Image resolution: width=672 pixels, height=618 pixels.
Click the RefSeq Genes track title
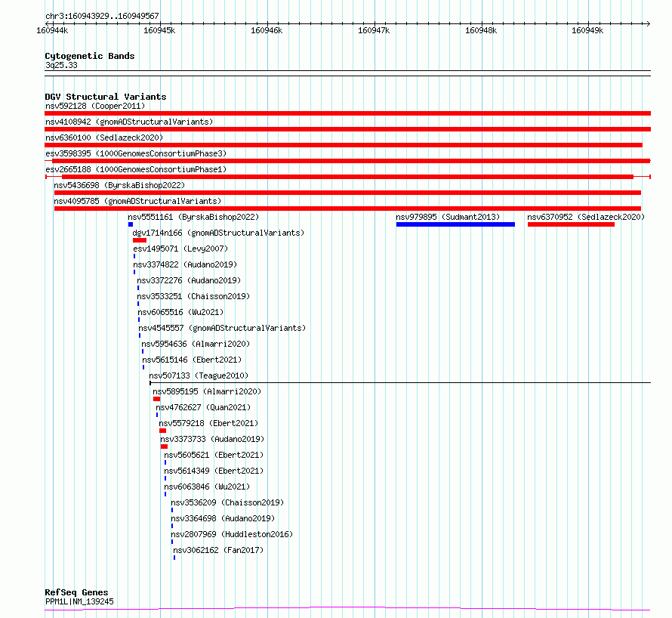(76, 593)
